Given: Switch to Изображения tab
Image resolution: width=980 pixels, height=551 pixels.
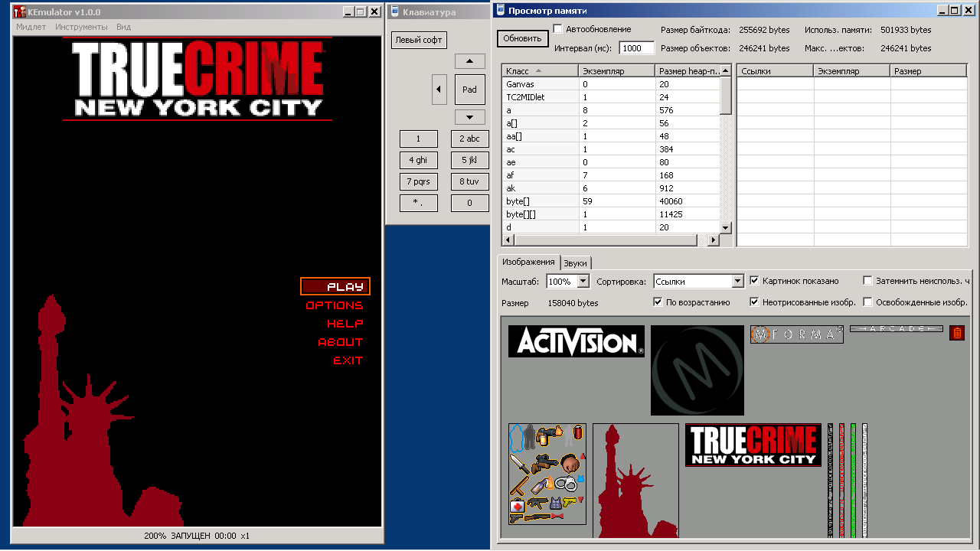Looking at the screenshot, I should (x=528, y=262).
